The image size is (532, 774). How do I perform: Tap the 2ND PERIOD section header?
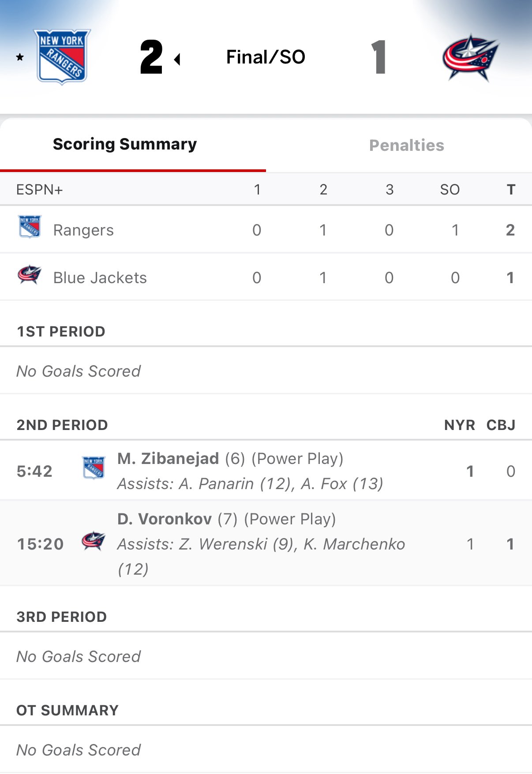pyautogui.click(x=62, y=425)
